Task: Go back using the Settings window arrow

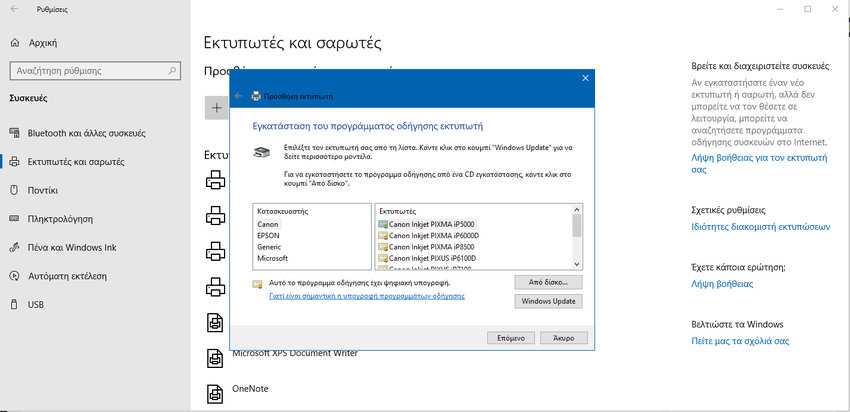Action: point(15,9)
